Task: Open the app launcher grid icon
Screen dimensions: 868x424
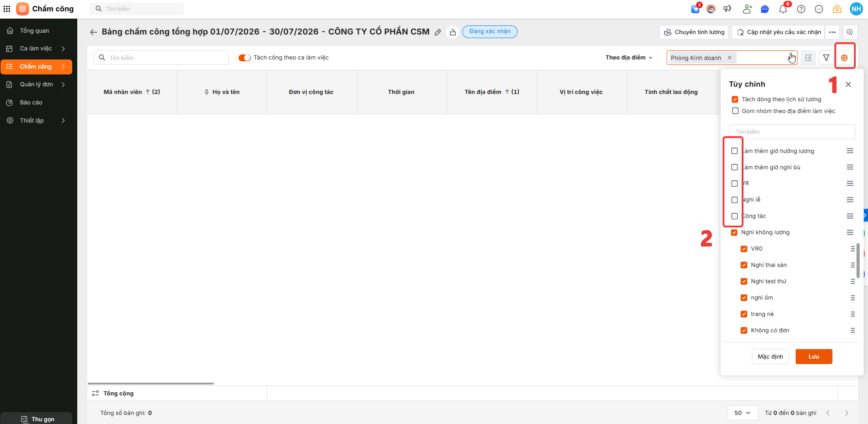Action: (7, 9)
